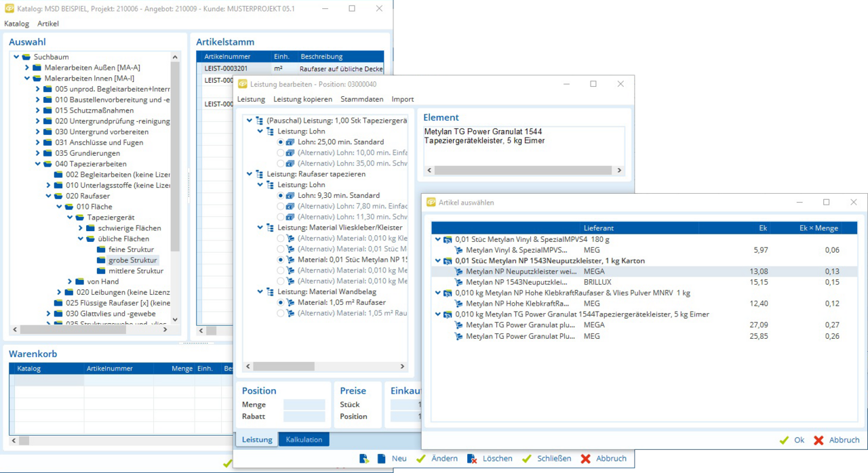Screen dimensions: 868x473
Task: Open the Stammdaten menu
Action: [361, 99]
